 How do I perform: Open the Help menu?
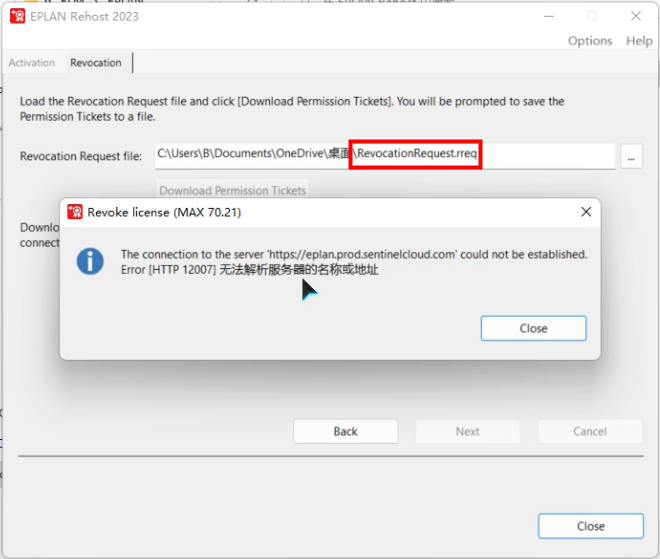tap(639, 41)
